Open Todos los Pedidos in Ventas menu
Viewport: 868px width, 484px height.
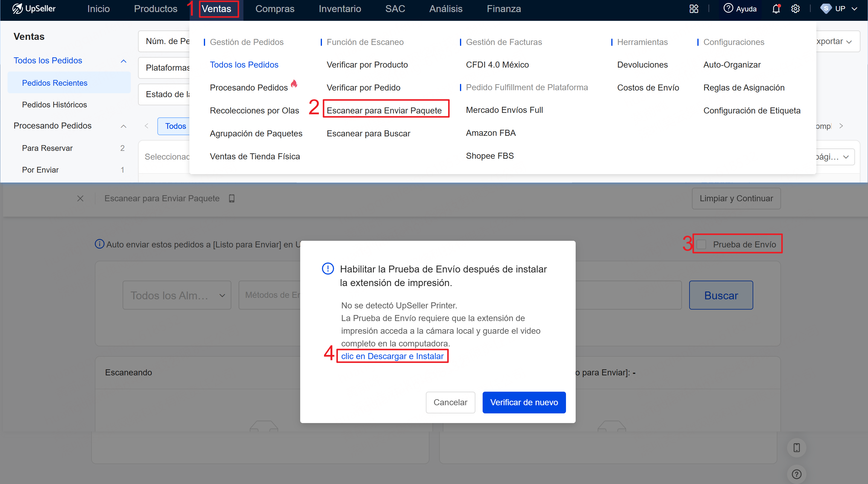244,65
